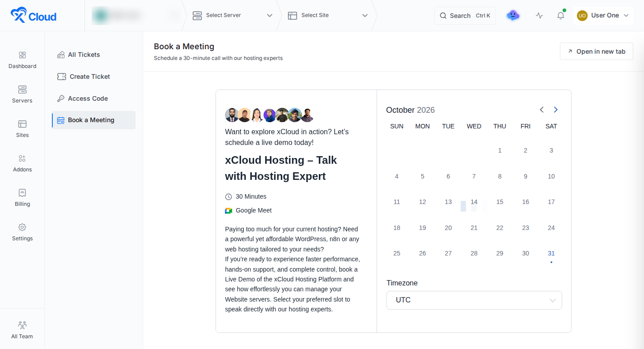Open the activity pulse icon
This screenshot has height=349, width=644.
tap(539, 16)
